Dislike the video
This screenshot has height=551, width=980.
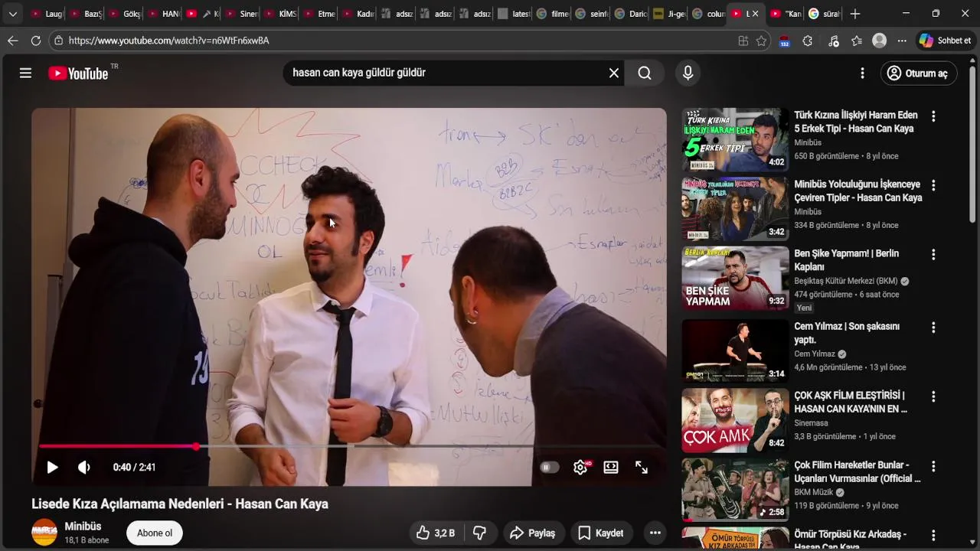click(480, 533)
